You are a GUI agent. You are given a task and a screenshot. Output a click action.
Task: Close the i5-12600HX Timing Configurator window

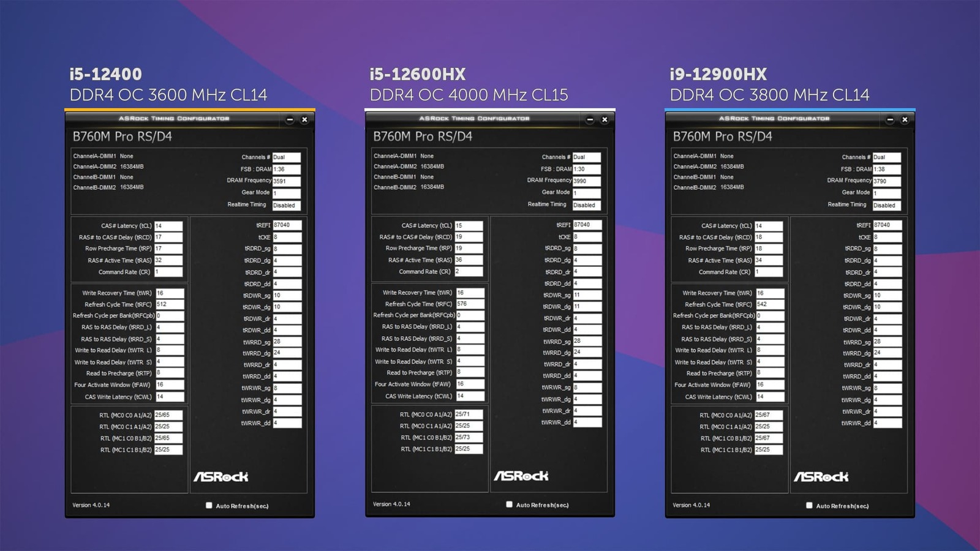[x=605, y=120]
